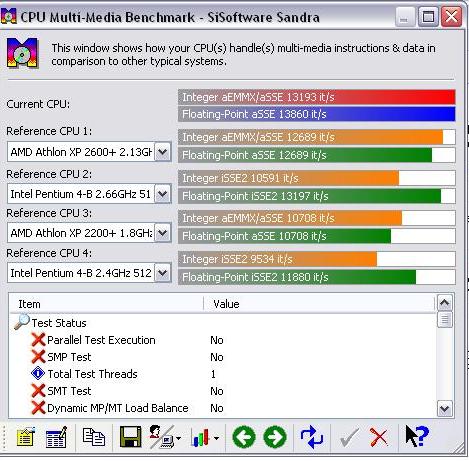
Task: Click the list scrollbar up arrow
Action: (x=445, y=303)
